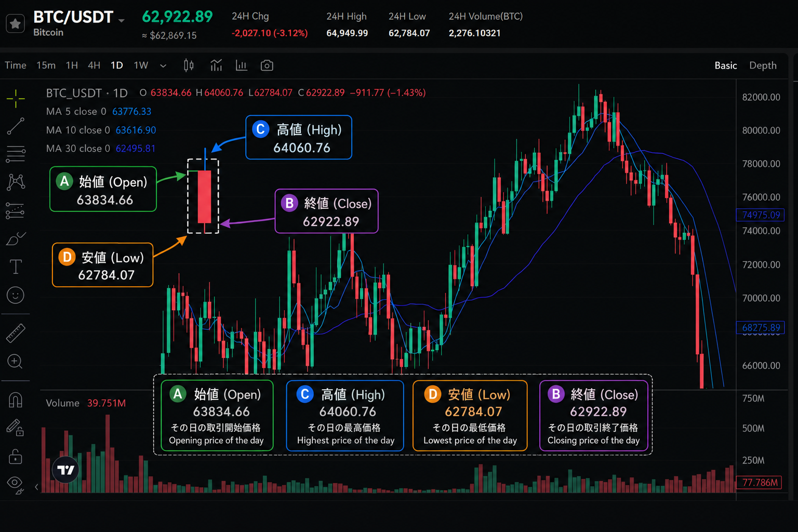The height and width of the screenshot is (532, 798).
Task: Add BTC/USDT to favorites with star icon
Action: 15,23
